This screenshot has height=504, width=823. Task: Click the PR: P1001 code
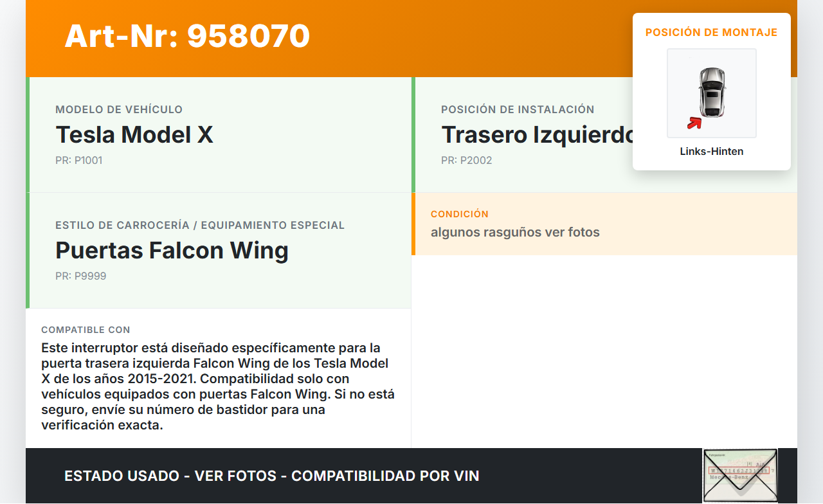(x=78, y=160)
